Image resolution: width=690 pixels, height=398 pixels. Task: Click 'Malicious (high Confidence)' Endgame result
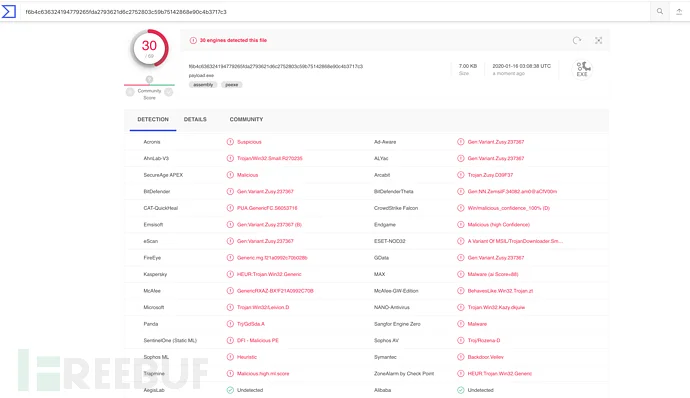pos(499,225)
